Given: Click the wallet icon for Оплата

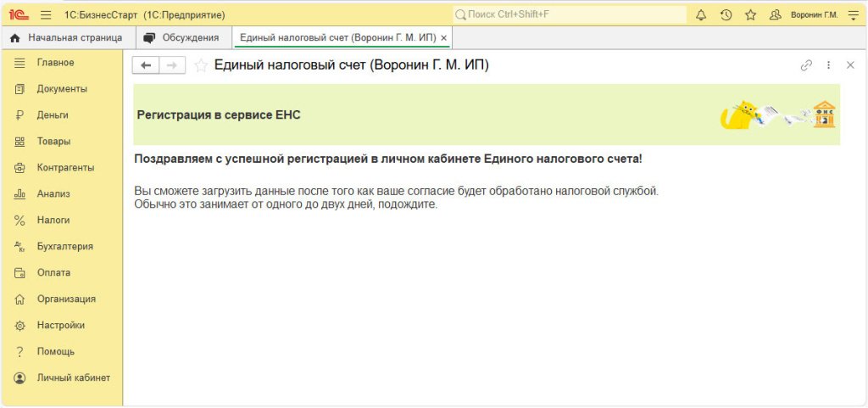Looking at the screenshot, I should pos(19,273).
